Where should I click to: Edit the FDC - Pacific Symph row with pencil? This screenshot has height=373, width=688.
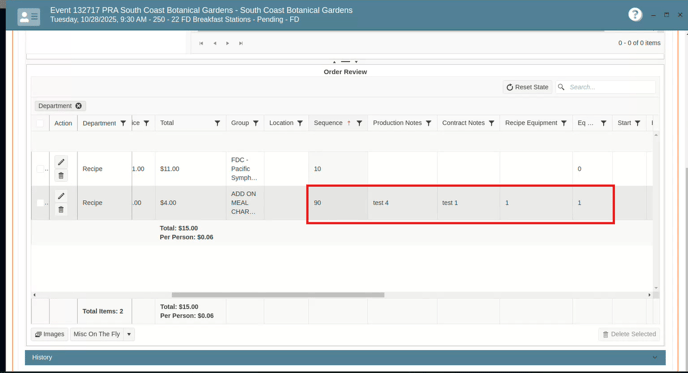pos(61,162)
